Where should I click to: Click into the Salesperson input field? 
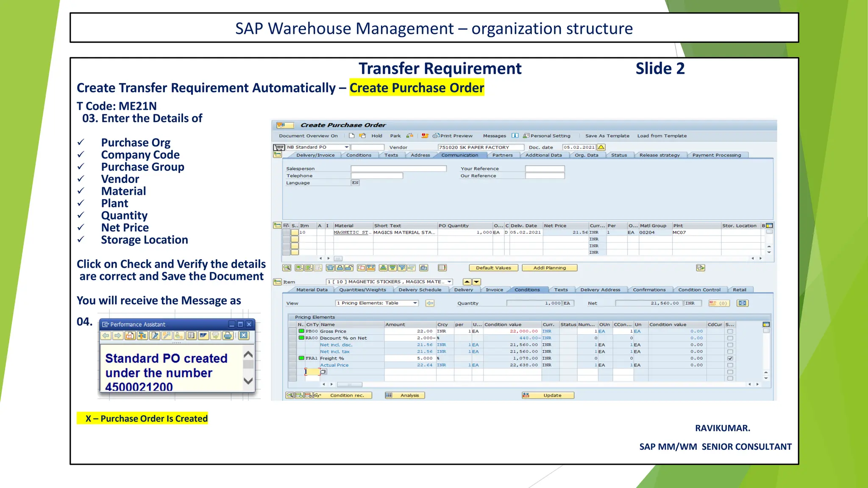click(398, 169)
